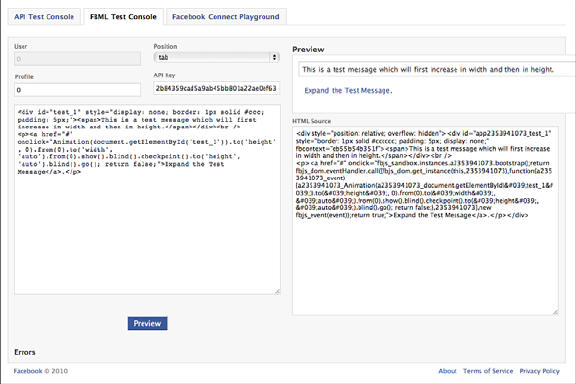Open the About footer link
The image size is (576, 384).
point(447,371)
